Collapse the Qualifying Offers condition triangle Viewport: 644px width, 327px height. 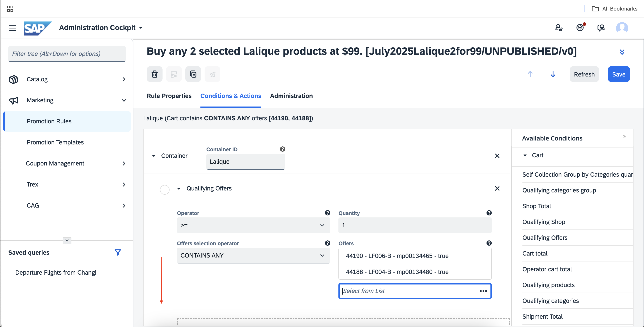coord(179,188)
